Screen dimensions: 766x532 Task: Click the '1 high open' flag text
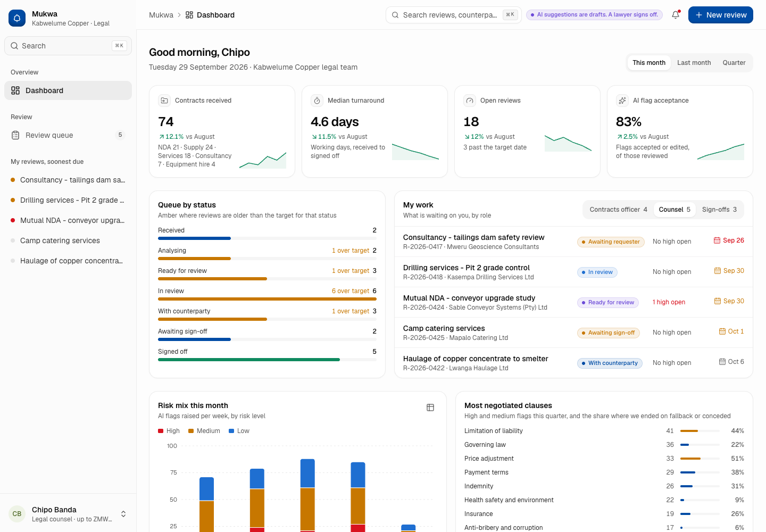[669, 302]
